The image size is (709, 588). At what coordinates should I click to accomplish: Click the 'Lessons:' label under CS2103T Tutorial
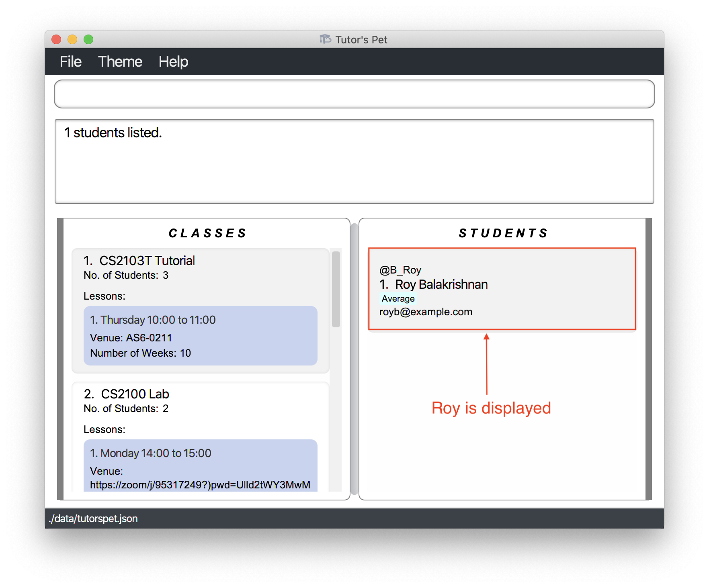coord(105,296)
